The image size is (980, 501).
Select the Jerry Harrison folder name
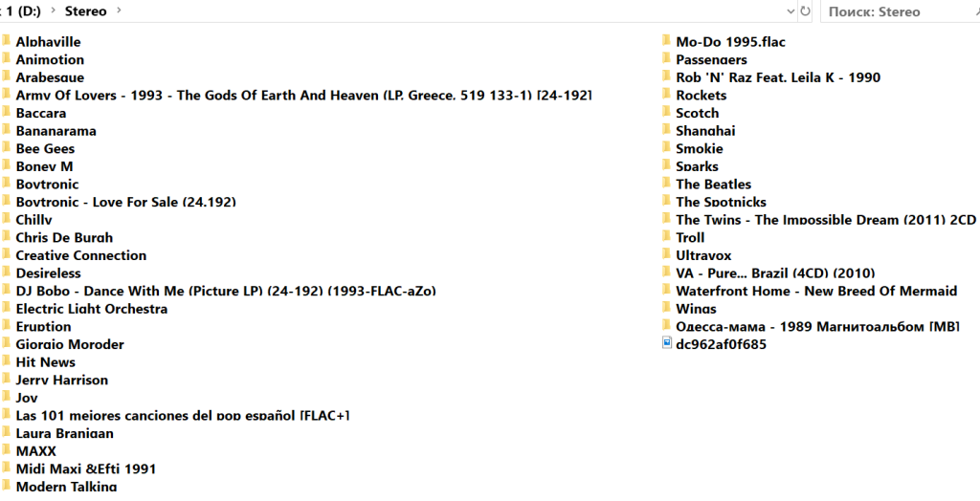(x=62, y=380)
